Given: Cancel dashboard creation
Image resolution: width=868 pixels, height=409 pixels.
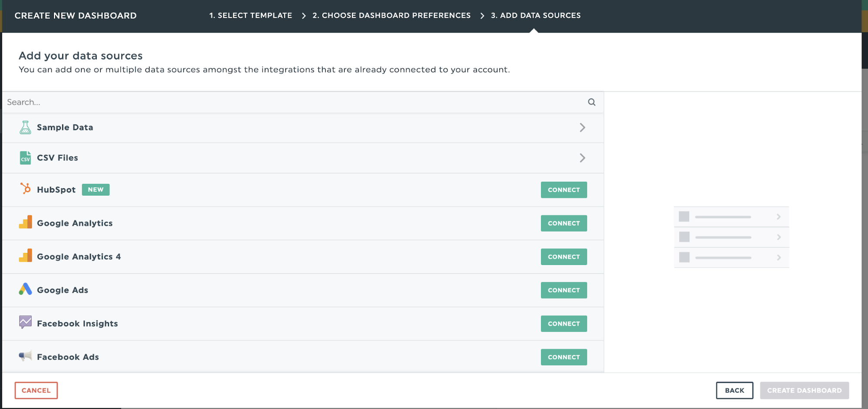Looking at the screenshot, I should coord(36,390).
